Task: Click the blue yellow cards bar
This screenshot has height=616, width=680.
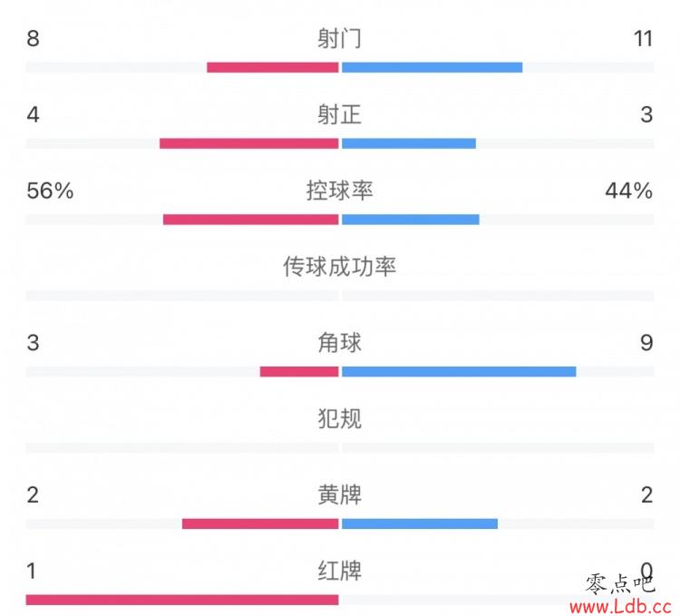Action: (x=420, y=523)
